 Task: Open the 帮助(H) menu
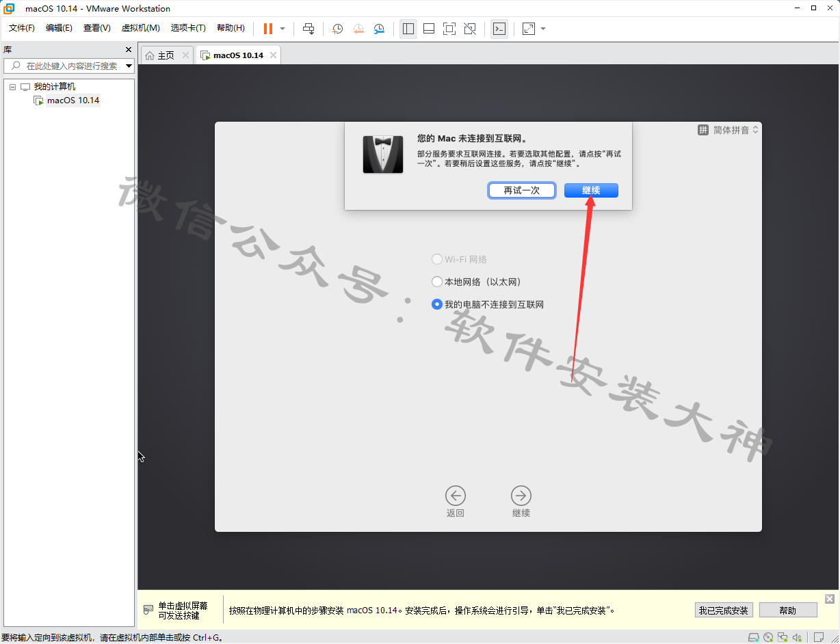click(x=231, y=28)
